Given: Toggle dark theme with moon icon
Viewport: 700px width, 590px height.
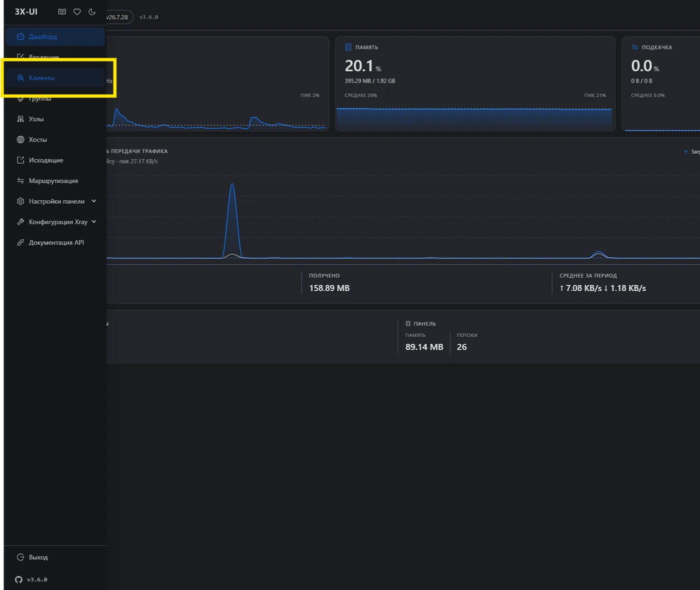Looking at the screenshot, I should tap(92, 12).
